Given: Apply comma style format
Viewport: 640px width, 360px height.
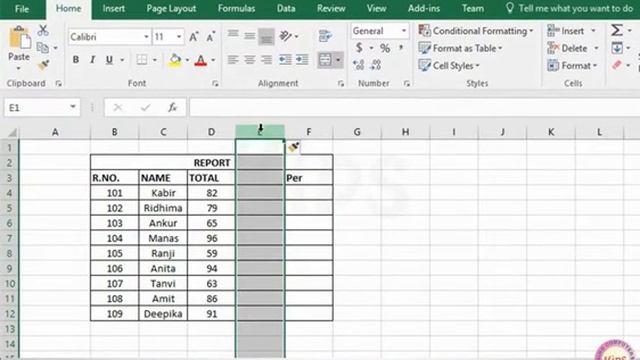Looking at the screenshot, I should 401,48.
